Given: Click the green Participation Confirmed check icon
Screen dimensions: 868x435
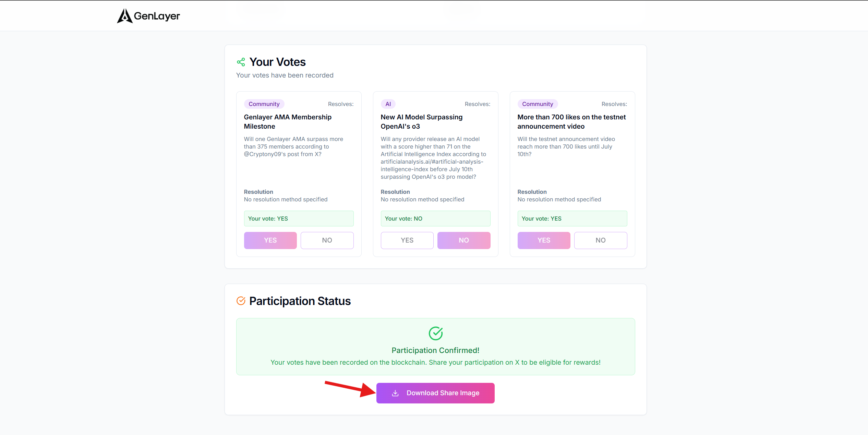Looking at the screenshot, I should click(436, 333).
